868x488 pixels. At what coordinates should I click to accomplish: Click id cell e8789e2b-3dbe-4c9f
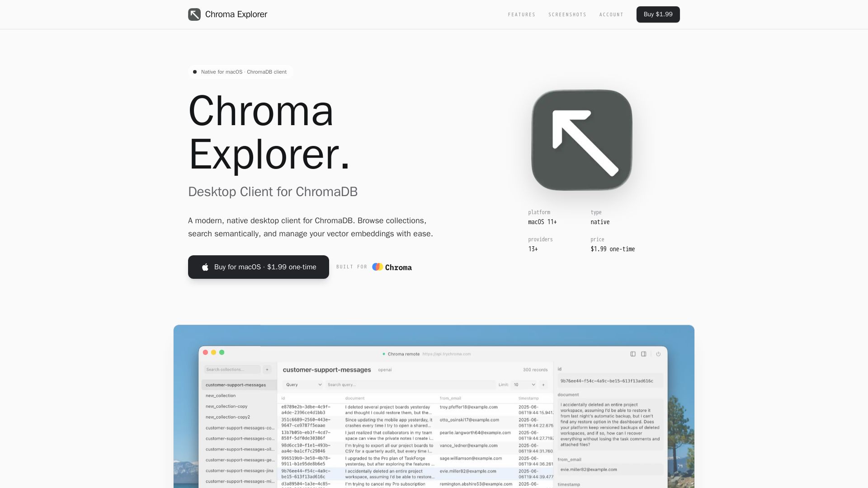point(306,410)
